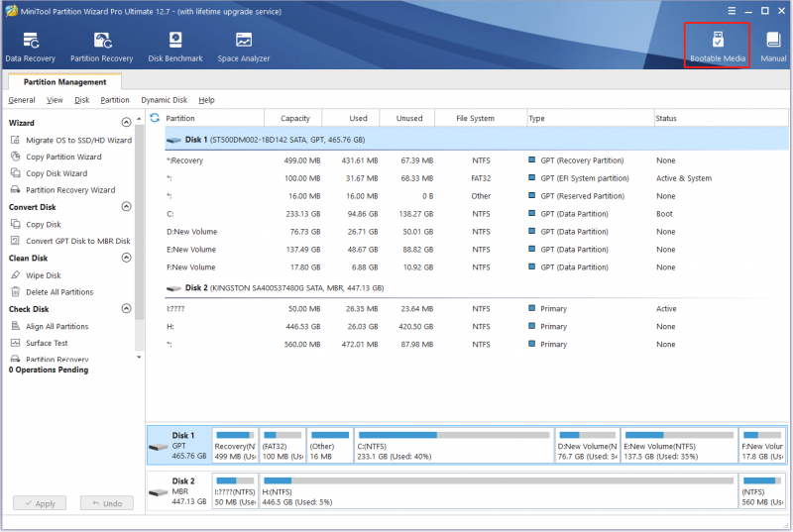Image resolution: width=793 pixels, height=532 pixels.
Task: Click the Apply button
Action: click(40, 503)
